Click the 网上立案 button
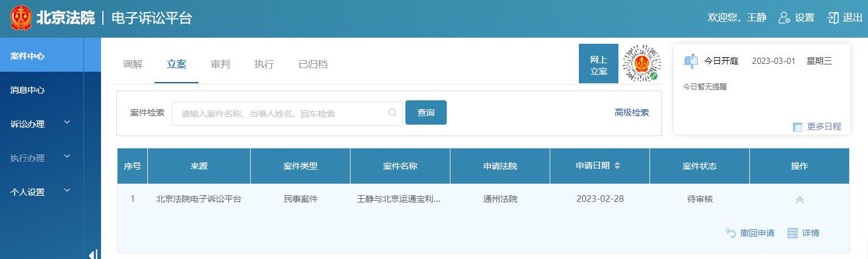 point(598,64)
